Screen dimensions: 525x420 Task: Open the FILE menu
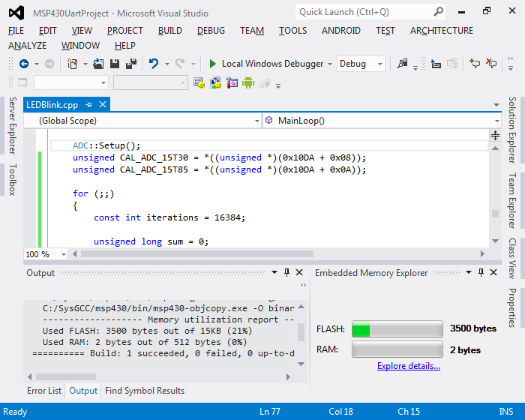click(x=16, y=31)
